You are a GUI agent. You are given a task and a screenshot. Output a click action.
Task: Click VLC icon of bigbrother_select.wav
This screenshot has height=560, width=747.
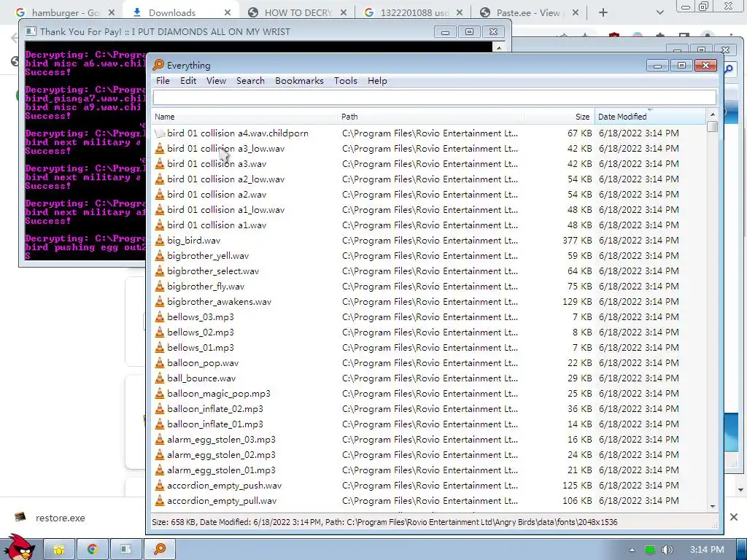[x=160, y=271]
